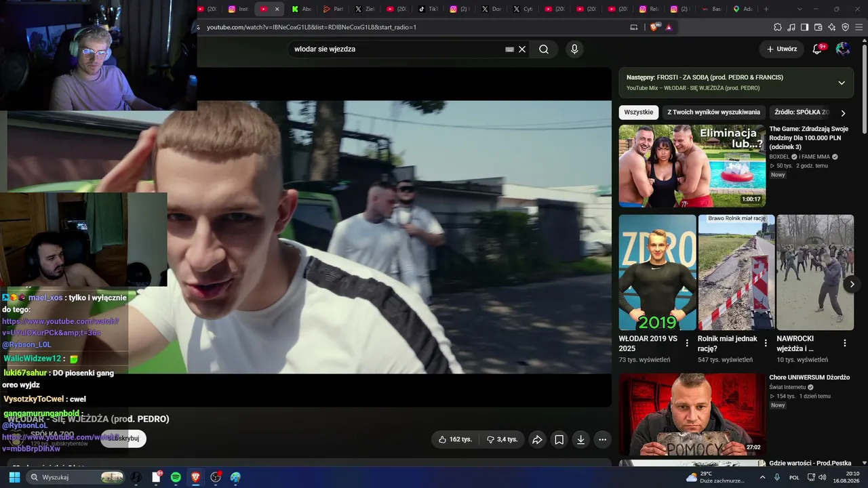Select the Wszystkie filter chip
The image size is (868, 488).
[639, 113]
